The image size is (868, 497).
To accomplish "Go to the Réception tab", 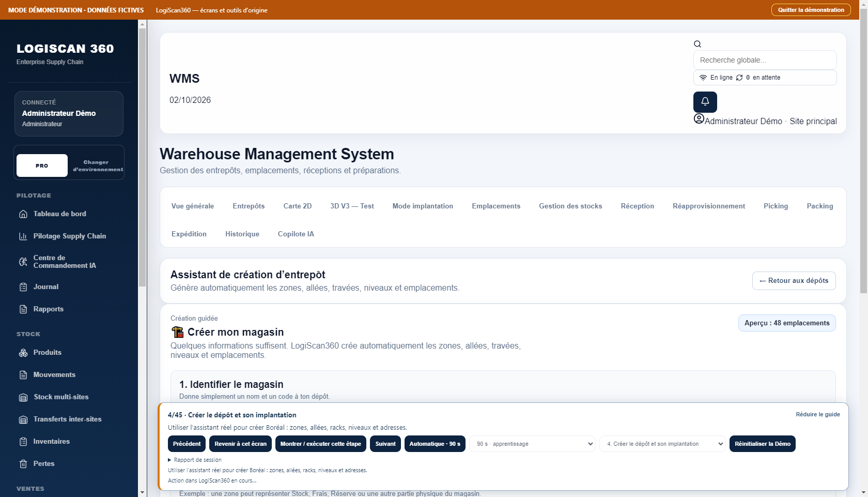I will (638, 206).
